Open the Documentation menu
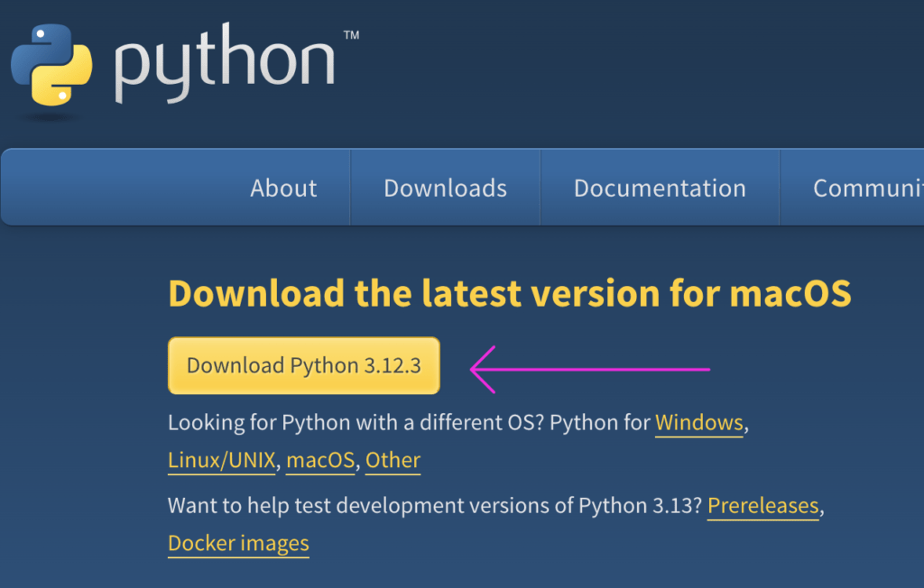 pyautogui.click(x=660, y=188)
